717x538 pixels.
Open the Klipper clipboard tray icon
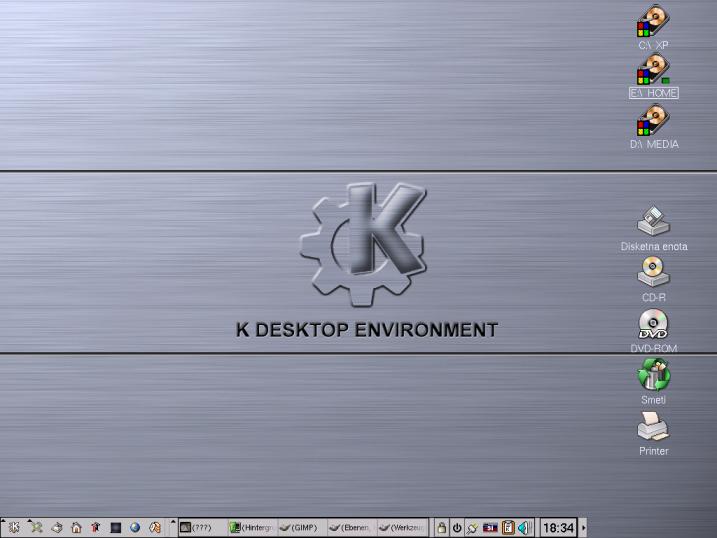(x=508, y=527)
